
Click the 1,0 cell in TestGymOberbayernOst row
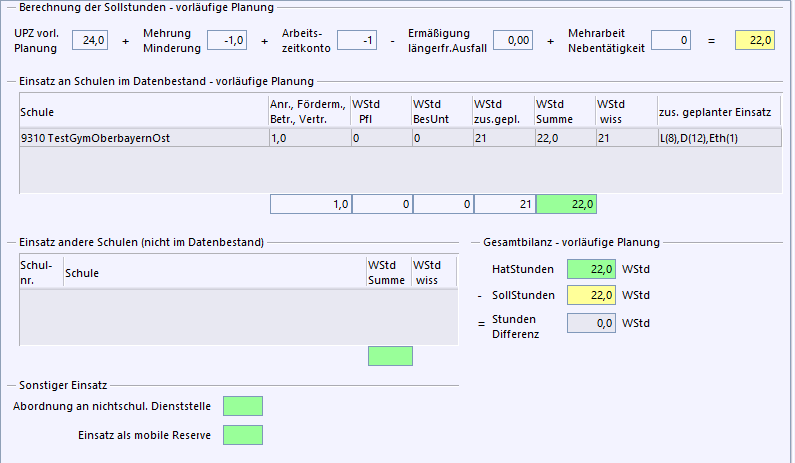coord(310,138)
